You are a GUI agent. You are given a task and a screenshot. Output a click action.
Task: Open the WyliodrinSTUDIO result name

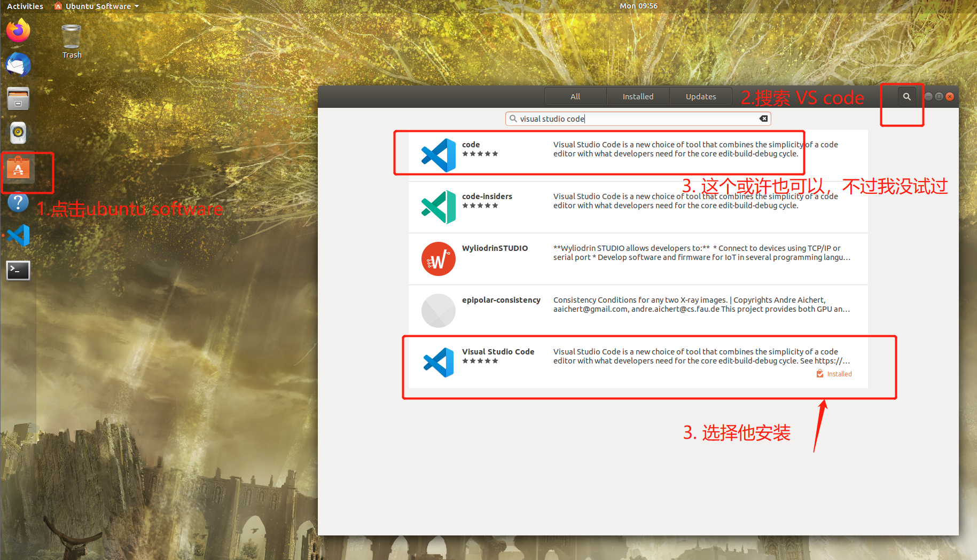(495, 248)
